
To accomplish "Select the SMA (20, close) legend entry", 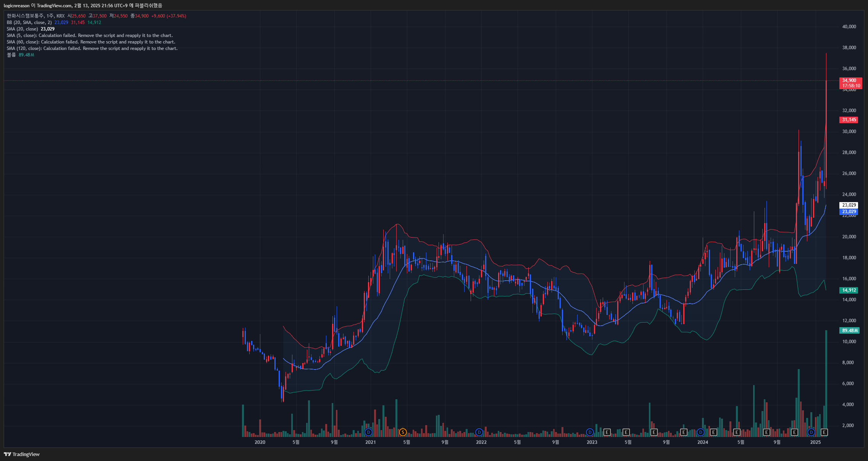I will 22,29.
